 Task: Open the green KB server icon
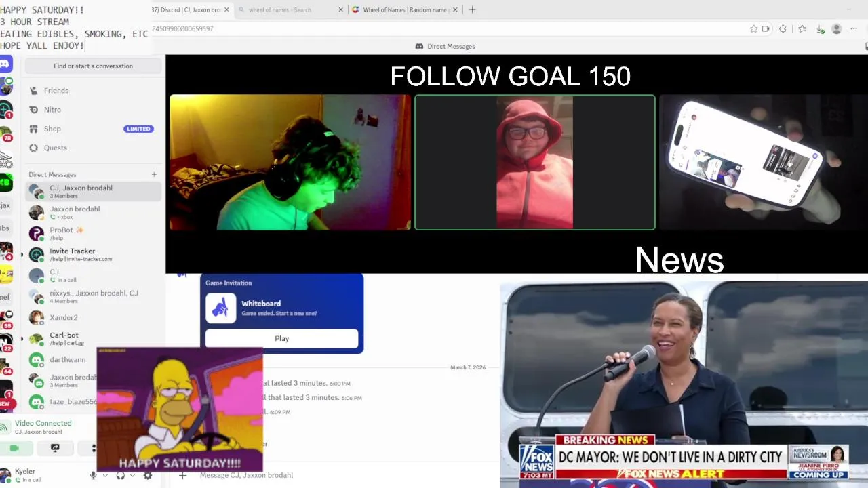click(x=5, y=182)
